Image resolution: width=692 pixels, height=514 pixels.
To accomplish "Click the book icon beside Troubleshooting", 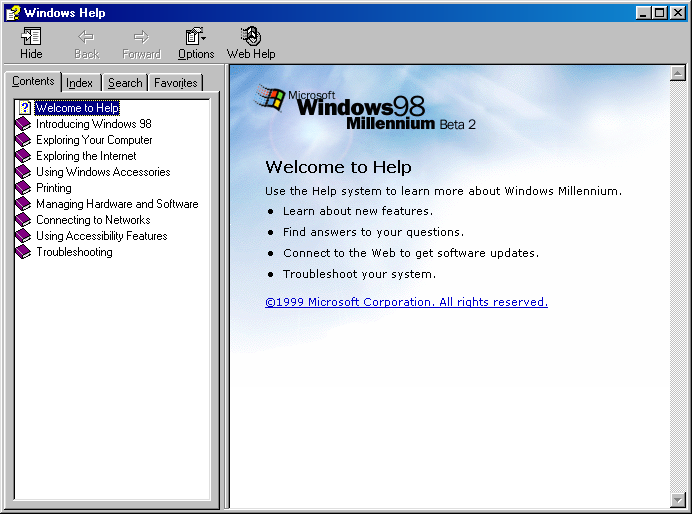I will (x=23, y=252).
